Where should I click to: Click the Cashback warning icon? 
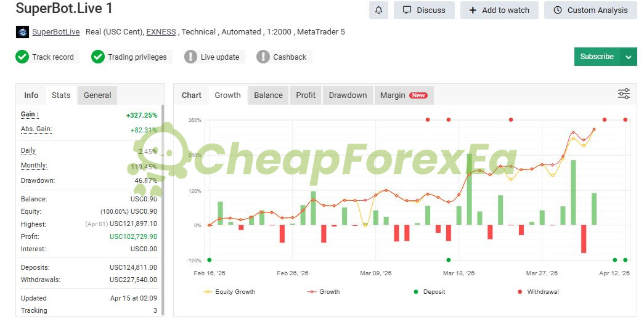coord(263,57)
